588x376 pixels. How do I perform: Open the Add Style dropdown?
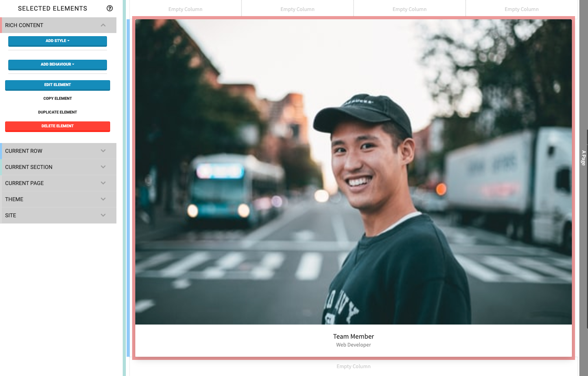tap(57, 41)
